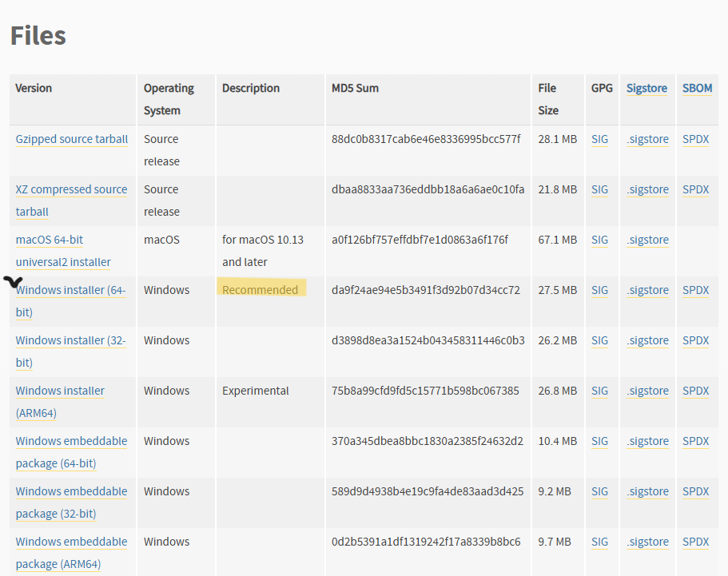Viewport: 728px width, 576px height.
Task: Open .sigstore link for macOS installer
Action: click(647, 240)
